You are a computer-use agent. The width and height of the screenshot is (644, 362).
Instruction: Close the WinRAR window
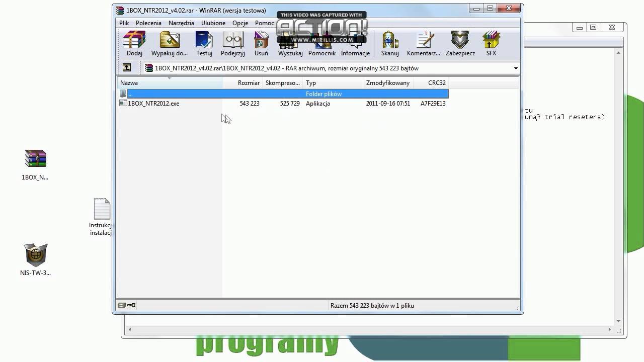510,8
